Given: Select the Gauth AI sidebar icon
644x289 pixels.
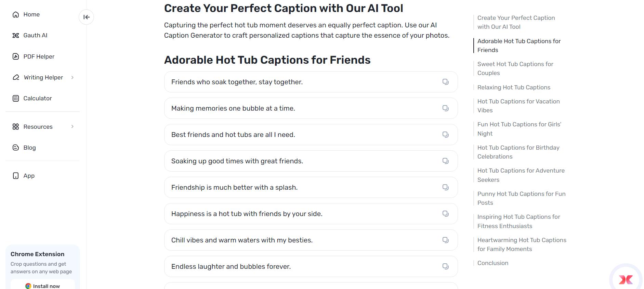Looking at the screenshot, I should click(x=15, y=35).
